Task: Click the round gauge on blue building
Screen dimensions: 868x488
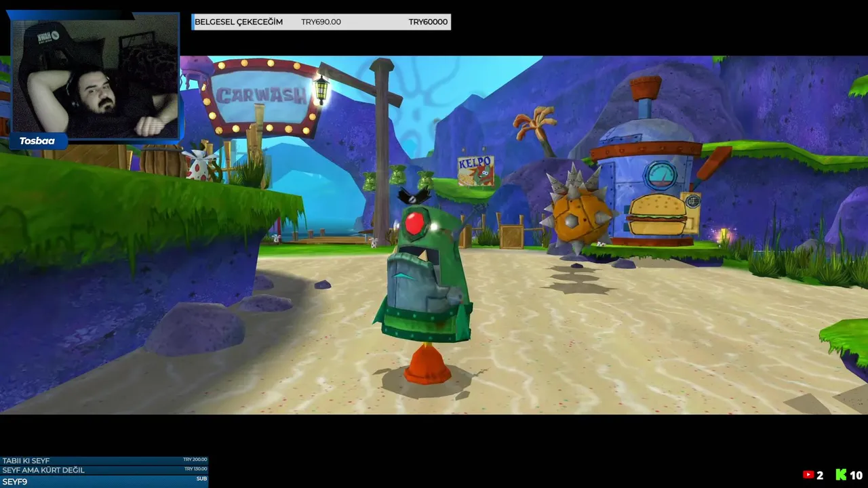Action: (x=659, y=175)
